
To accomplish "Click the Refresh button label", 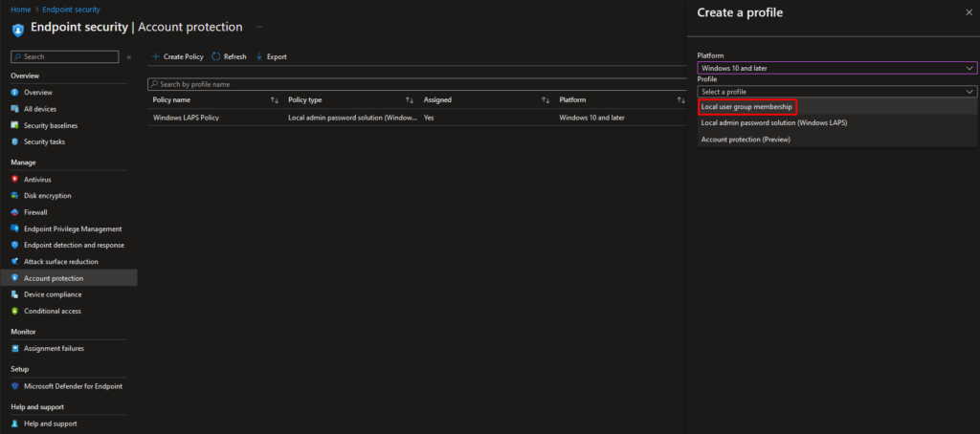I will [x=235, y=56].
